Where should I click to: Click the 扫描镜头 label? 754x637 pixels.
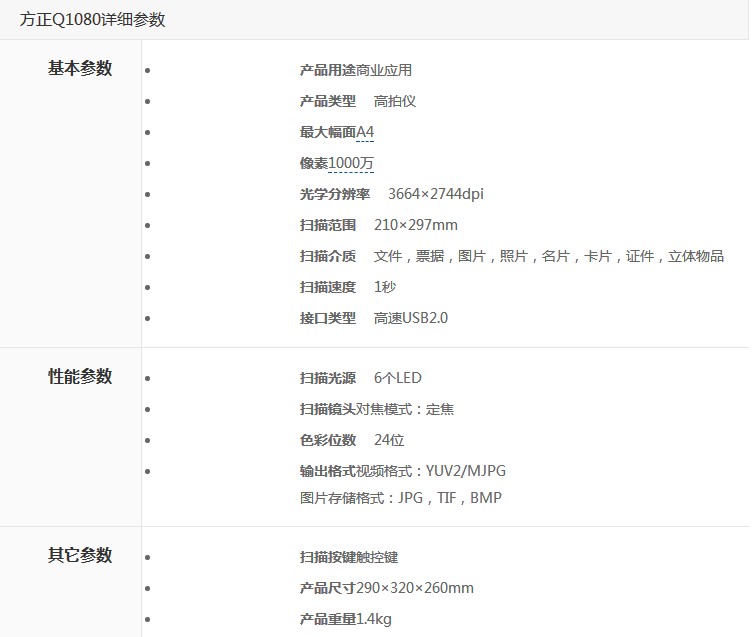327,409
